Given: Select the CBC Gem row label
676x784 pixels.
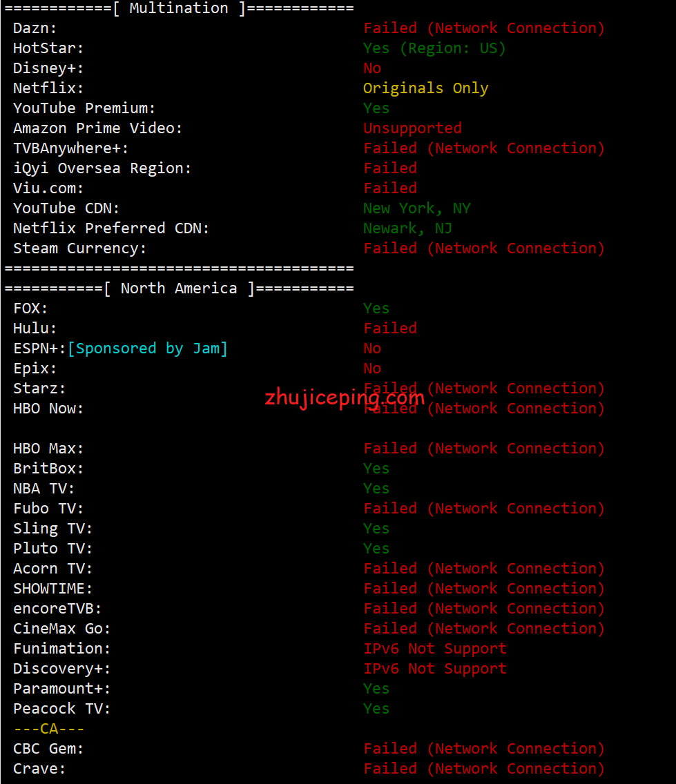Looking at the screenshot, I should click(48, 749).
